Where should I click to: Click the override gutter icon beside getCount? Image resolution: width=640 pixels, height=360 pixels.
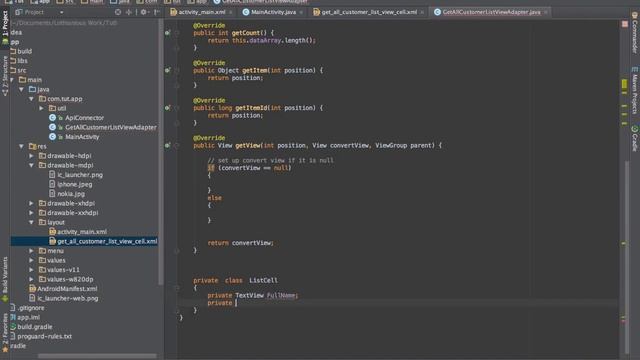(x=167, y=33)
